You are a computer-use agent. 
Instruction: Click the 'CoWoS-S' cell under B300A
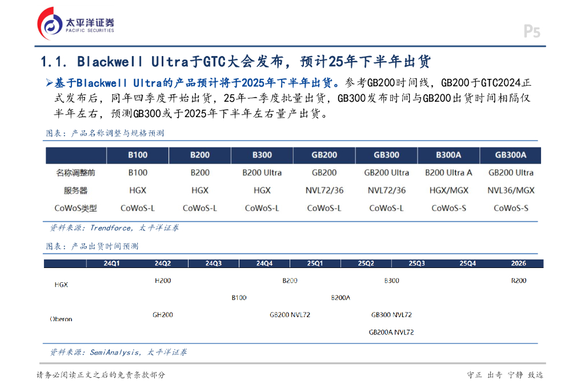coord(448,209)
